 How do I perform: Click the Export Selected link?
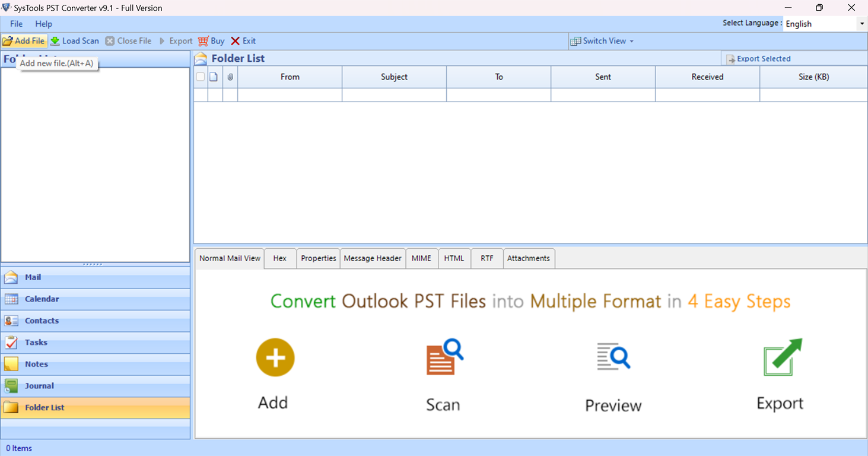click(x=763, y=58)
